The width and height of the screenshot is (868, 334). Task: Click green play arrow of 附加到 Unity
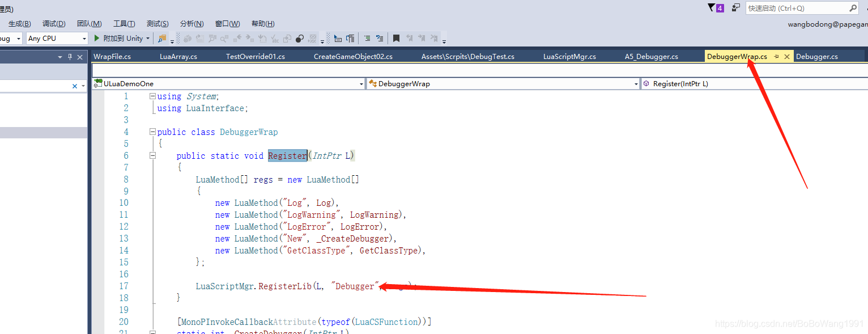coord(97,39)
